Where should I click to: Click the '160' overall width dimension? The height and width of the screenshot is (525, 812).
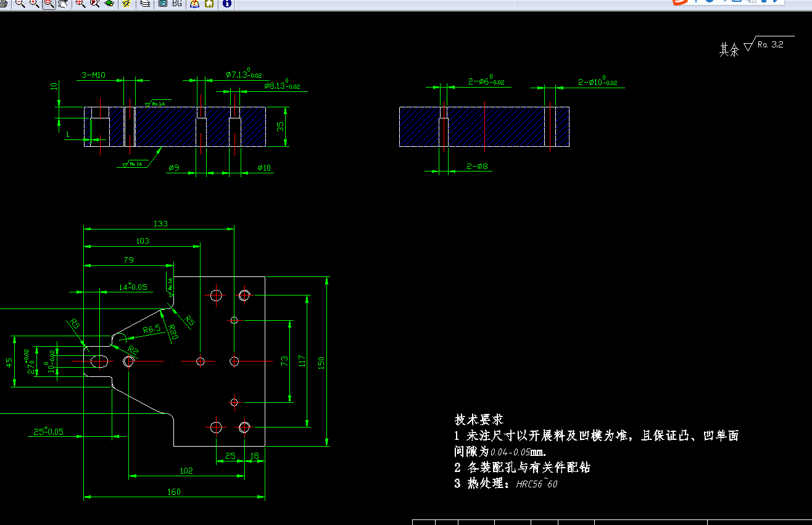(174, 492)
